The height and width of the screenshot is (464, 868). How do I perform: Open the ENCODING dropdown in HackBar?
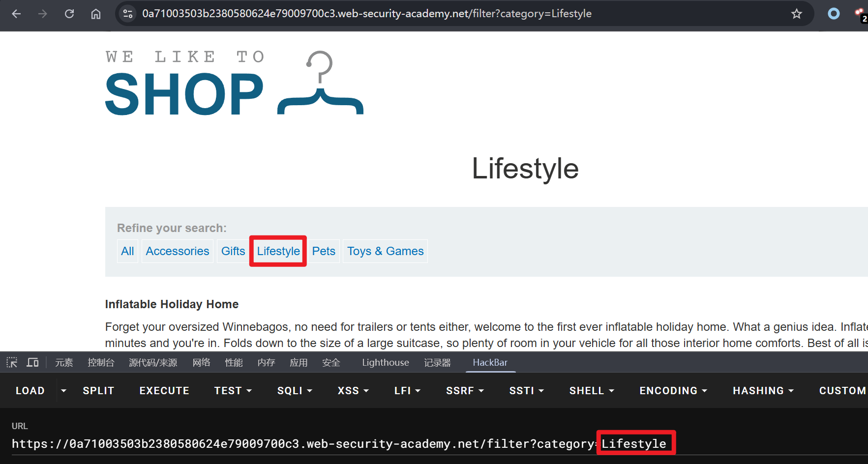pos(673,391)
